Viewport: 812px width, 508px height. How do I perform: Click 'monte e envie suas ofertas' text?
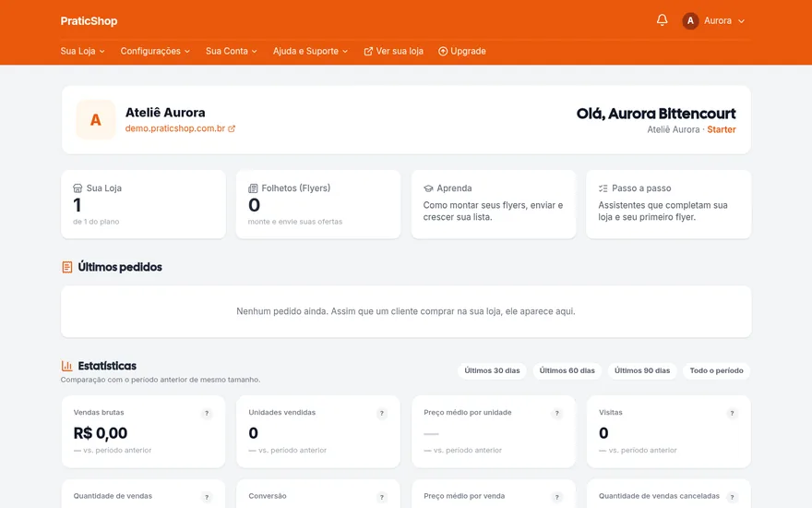tap(295, 222)
